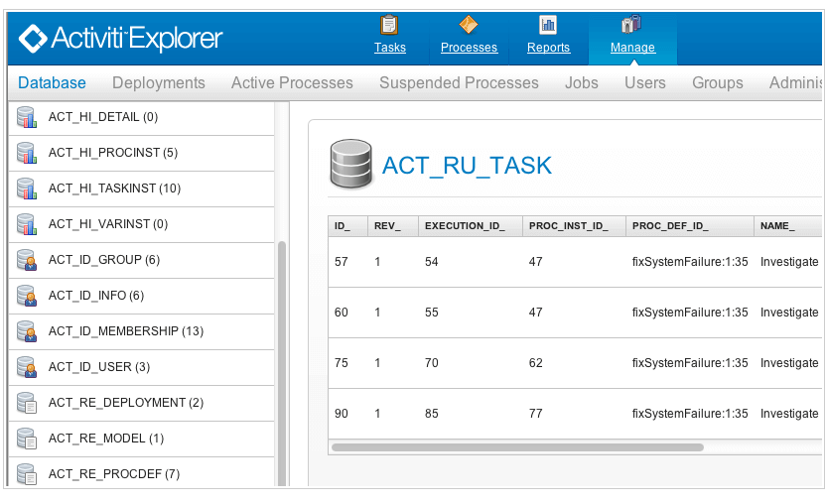Click the Activiti Explorer logo

(121, 39)
